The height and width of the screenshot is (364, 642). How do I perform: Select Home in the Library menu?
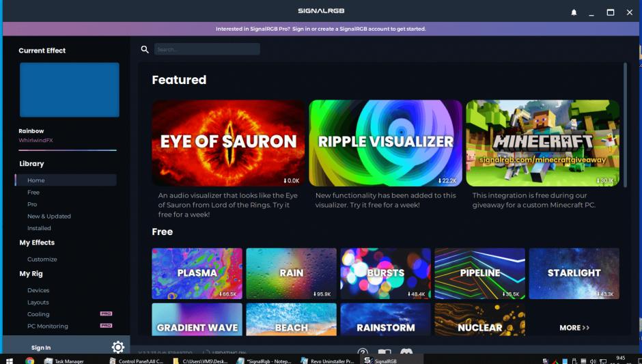pyautogui.click(x=66, y=180)
